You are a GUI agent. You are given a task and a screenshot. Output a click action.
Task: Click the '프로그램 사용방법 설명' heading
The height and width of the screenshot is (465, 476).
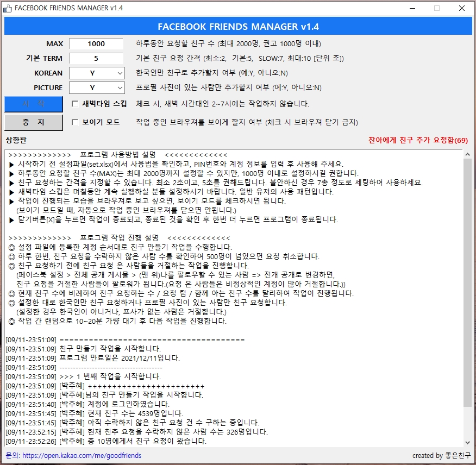118,155
